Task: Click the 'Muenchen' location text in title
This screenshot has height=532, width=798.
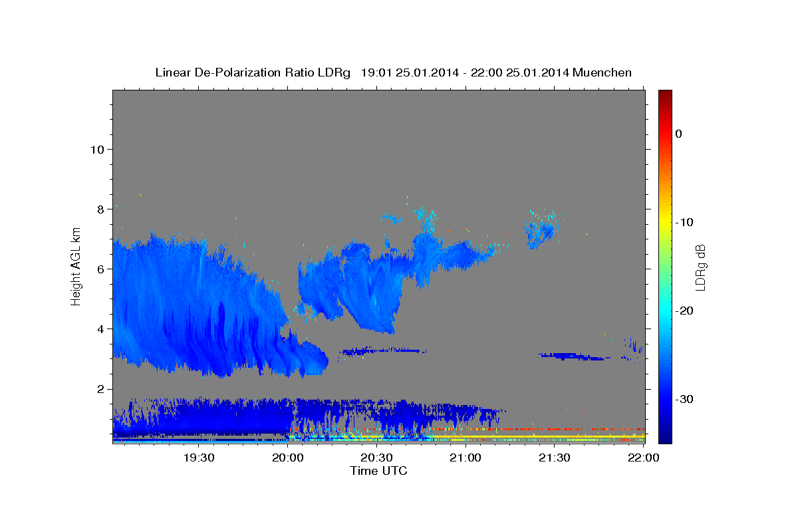Action: (603, 72)
